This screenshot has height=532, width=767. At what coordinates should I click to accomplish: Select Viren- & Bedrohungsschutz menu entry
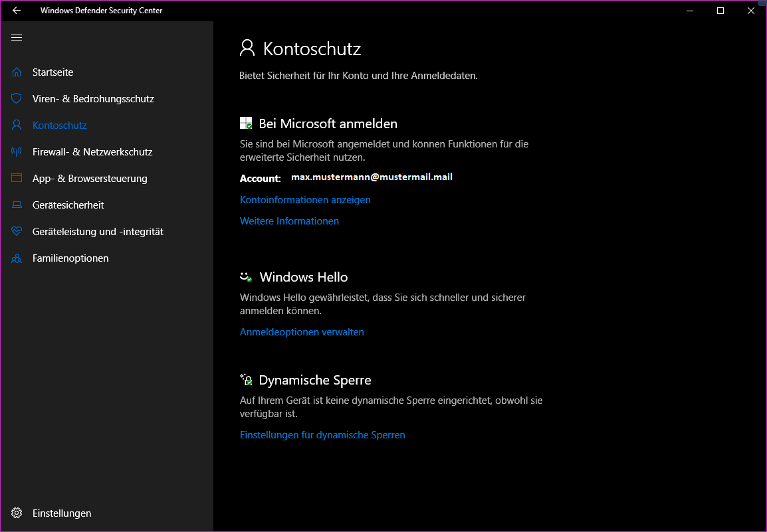[93, 98]
